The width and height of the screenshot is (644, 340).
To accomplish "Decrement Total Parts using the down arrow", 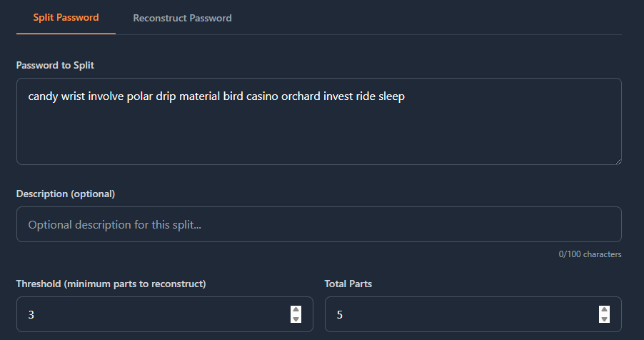I will (605, 319).
